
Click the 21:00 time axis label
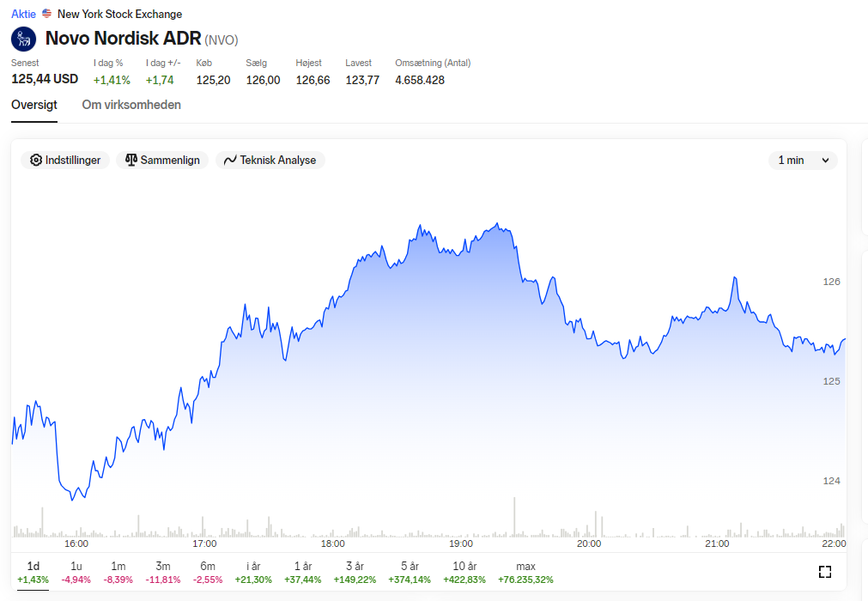pos(717,543)
